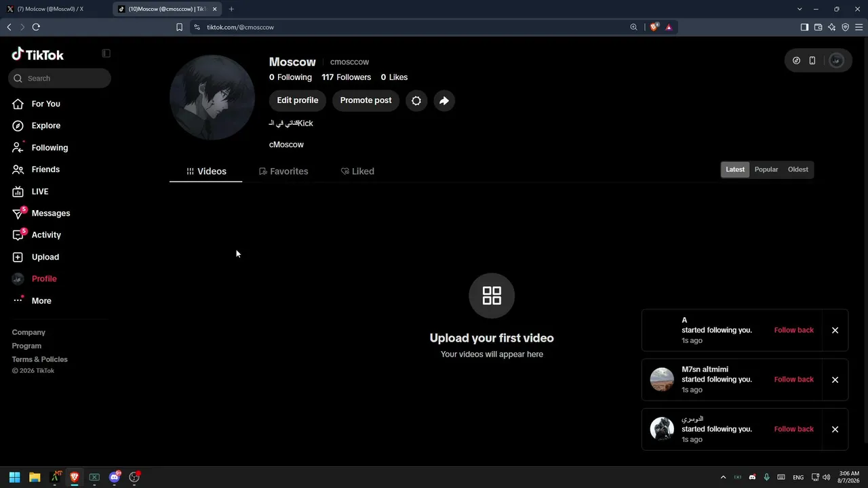Share the profile via arrow icon
868x488 pixels.
[444, 100]
